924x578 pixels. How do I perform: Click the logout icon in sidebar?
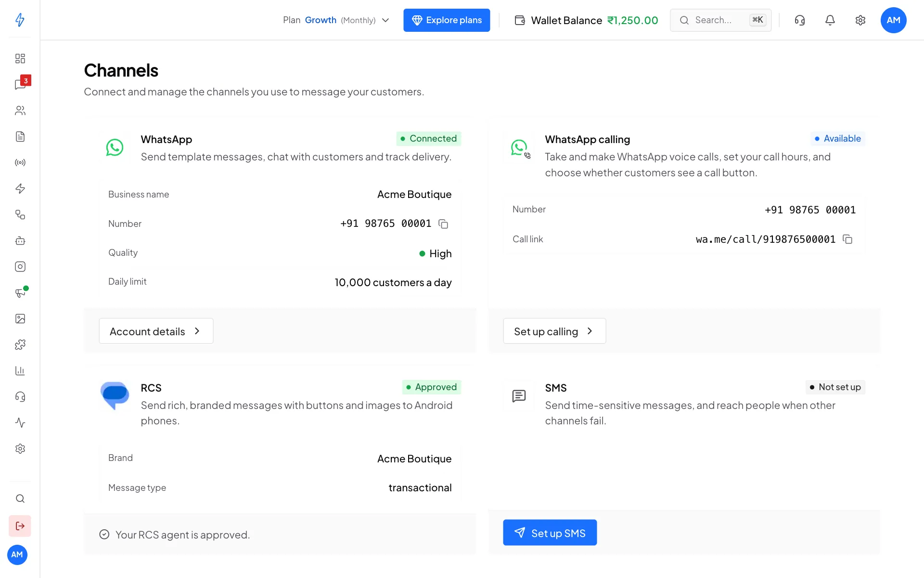[20, 526]
